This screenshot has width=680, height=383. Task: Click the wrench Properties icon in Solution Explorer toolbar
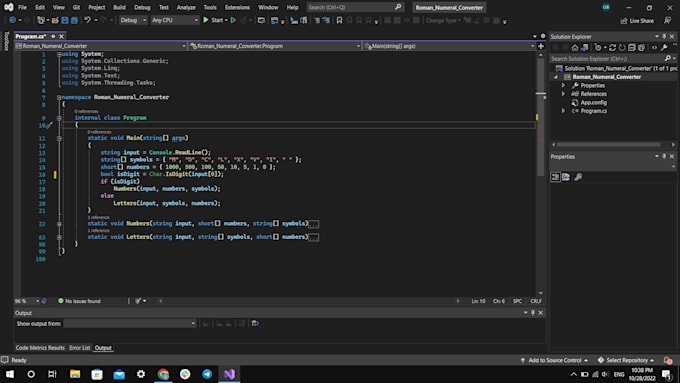pyautogui.click(x=664, y=48)
